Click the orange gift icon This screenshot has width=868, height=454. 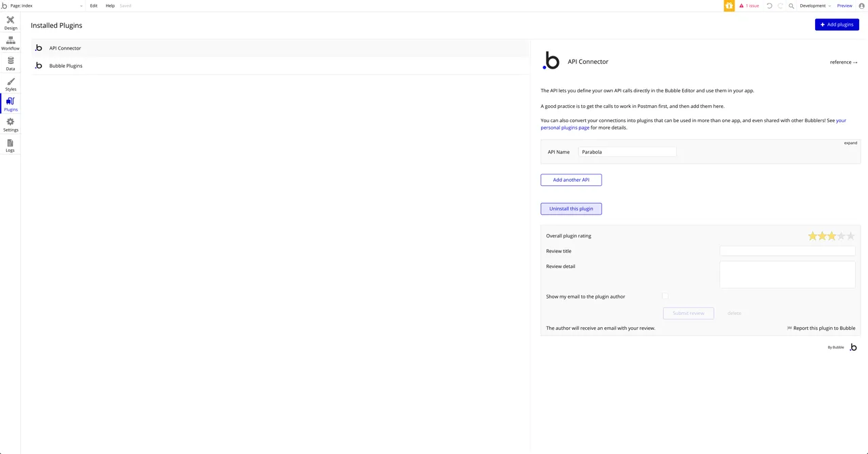729,5
